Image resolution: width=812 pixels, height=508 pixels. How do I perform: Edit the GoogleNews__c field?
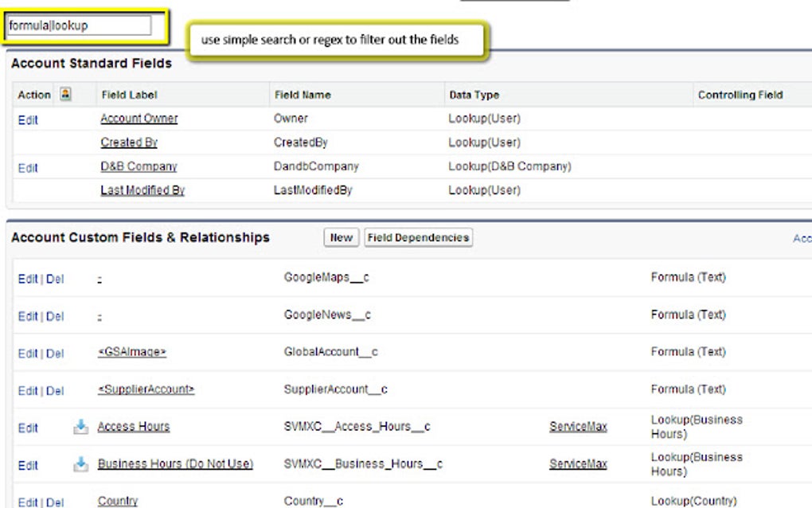point(28,316)
